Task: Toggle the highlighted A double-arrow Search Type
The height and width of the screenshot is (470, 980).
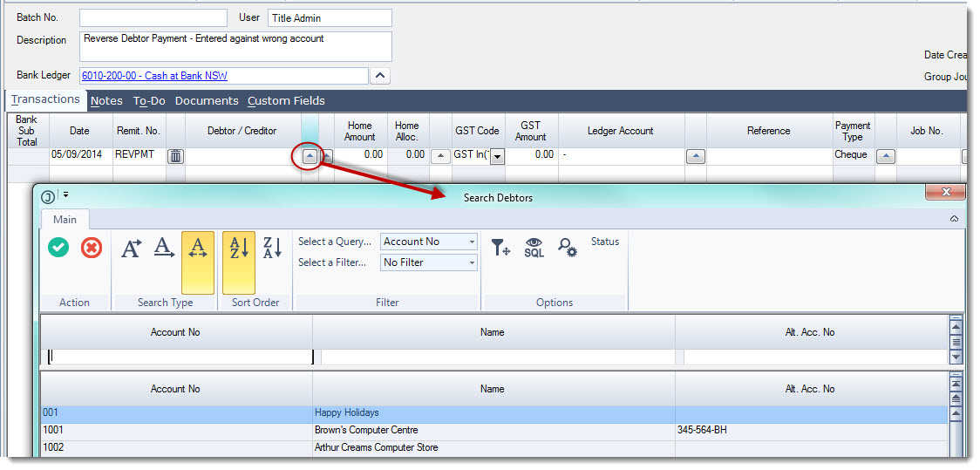Action: 198,262
